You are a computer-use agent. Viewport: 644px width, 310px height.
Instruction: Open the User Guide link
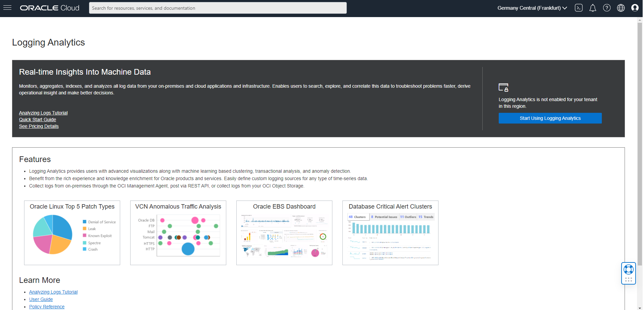[x=41, y=299]
